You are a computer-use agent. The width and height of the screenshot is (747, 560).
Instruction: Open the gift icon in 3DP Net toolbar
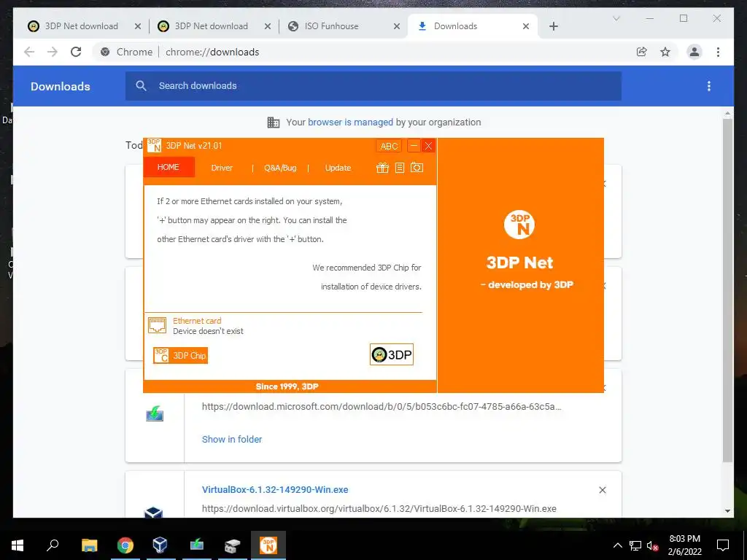(x=382, y=168)
